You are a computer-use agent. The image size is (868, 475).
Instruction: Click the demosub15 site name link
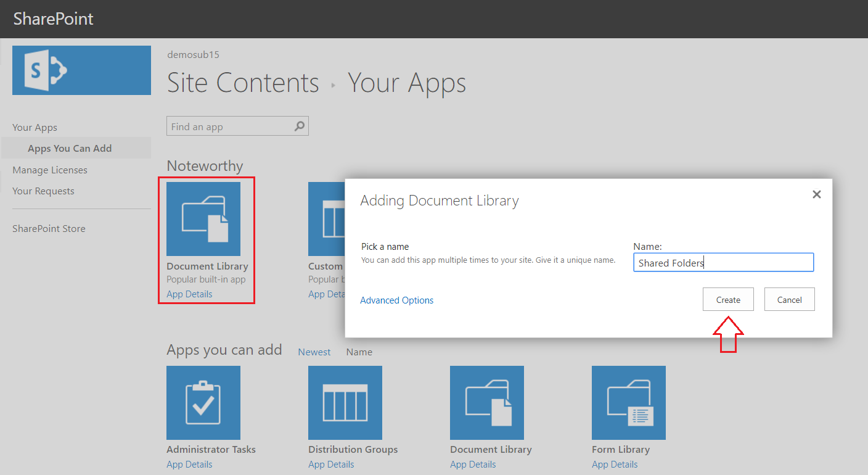point(193,55)
